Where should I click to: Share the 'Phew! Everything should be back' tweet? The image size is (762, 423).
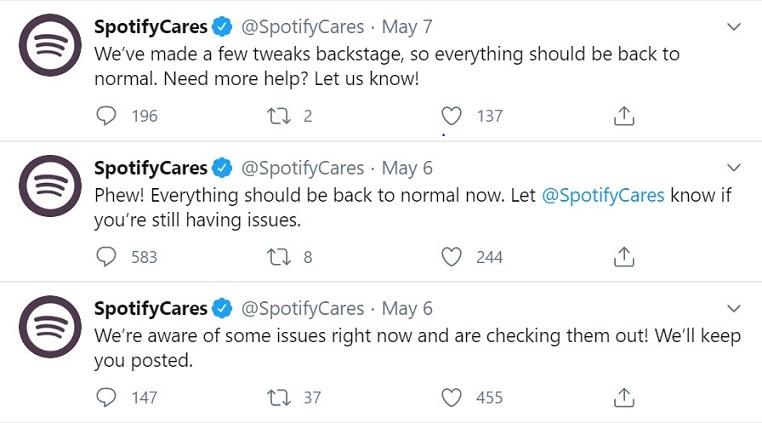(624, 257)
